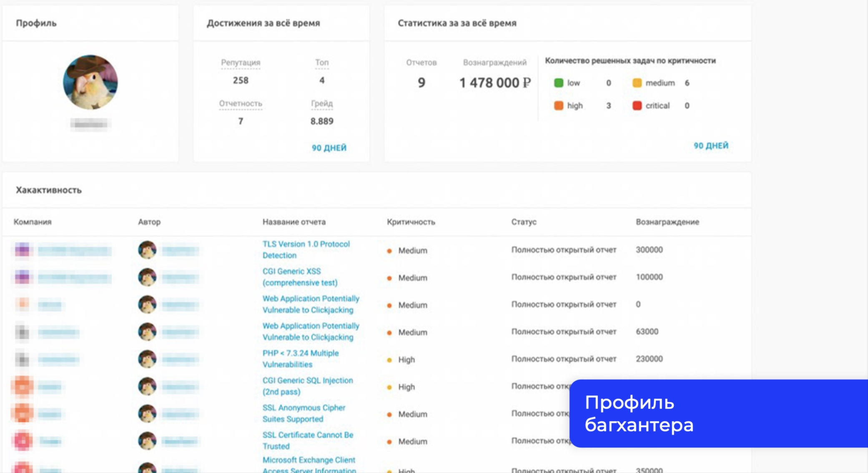
Task: Click the Репутация metric label
Action: tap(241, 63)
